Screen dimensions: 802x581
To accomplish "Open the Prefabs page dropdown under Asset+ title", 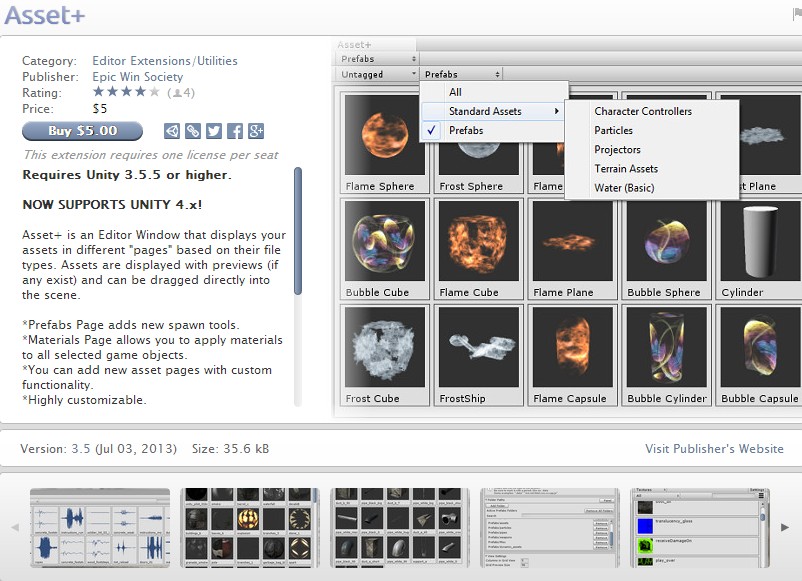I will (377, 59).
